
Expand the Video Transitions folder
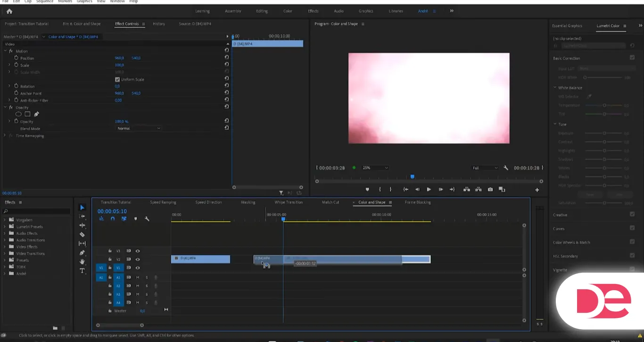coord(5,253)
